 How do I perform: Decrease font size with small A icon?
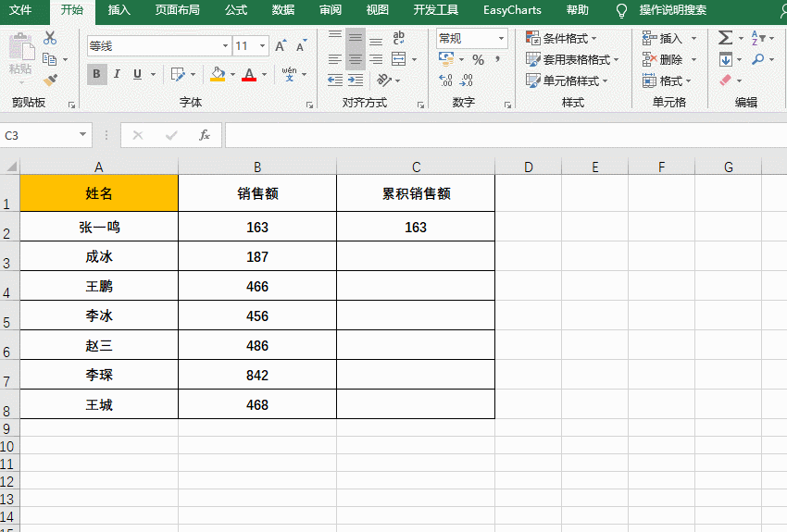301,46
